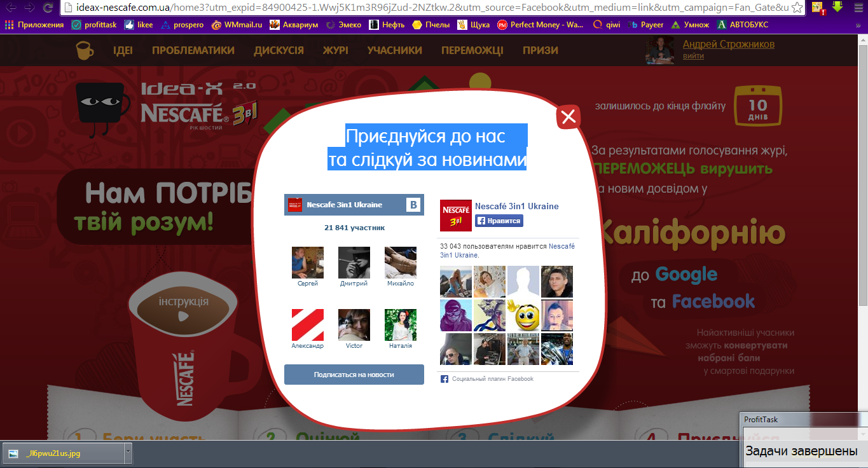Open the Приложения apps bookmark

(34, 25)
